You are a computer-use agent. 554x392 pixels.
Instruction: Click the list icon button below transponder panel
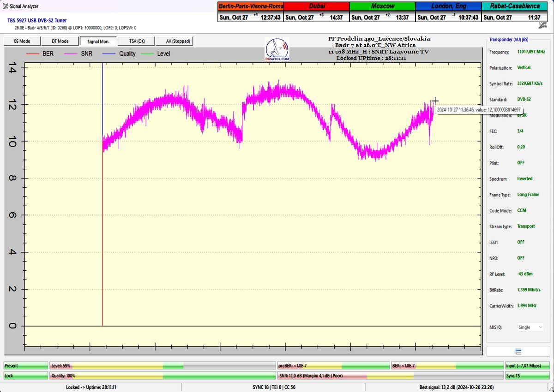point(518,351)
